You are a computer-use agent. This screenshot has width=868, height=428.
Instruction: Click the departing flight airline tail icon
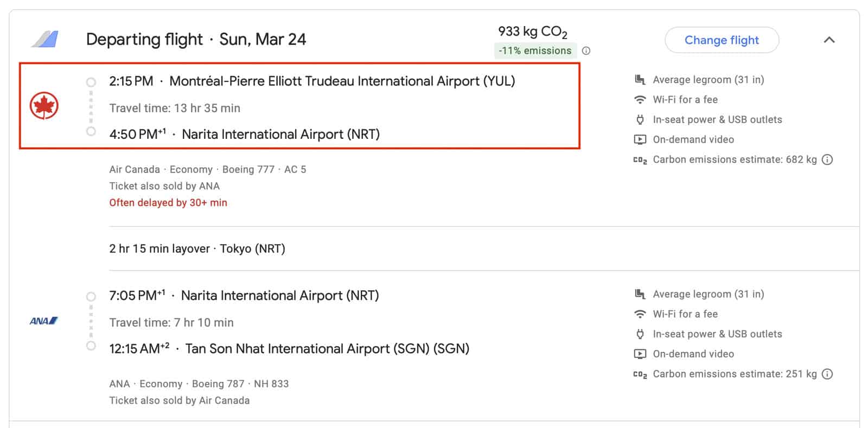(x=45, y=40)
